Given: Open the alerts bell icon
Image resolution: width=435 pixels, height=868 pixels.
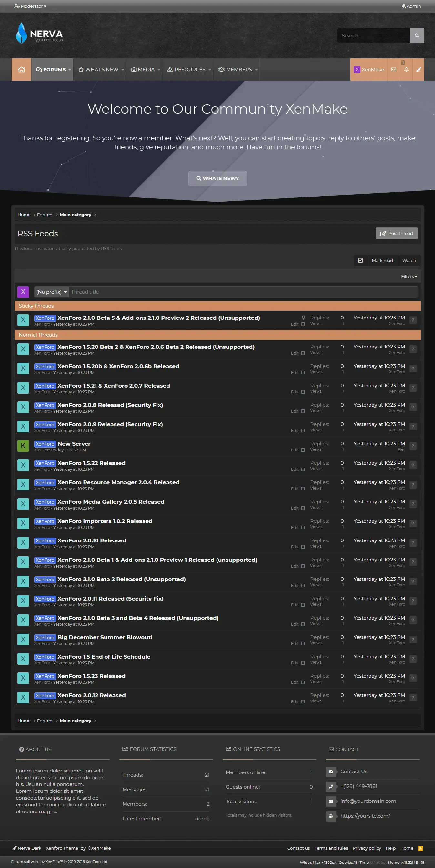Looking at the screenshot, I should [x=406, y=69].
